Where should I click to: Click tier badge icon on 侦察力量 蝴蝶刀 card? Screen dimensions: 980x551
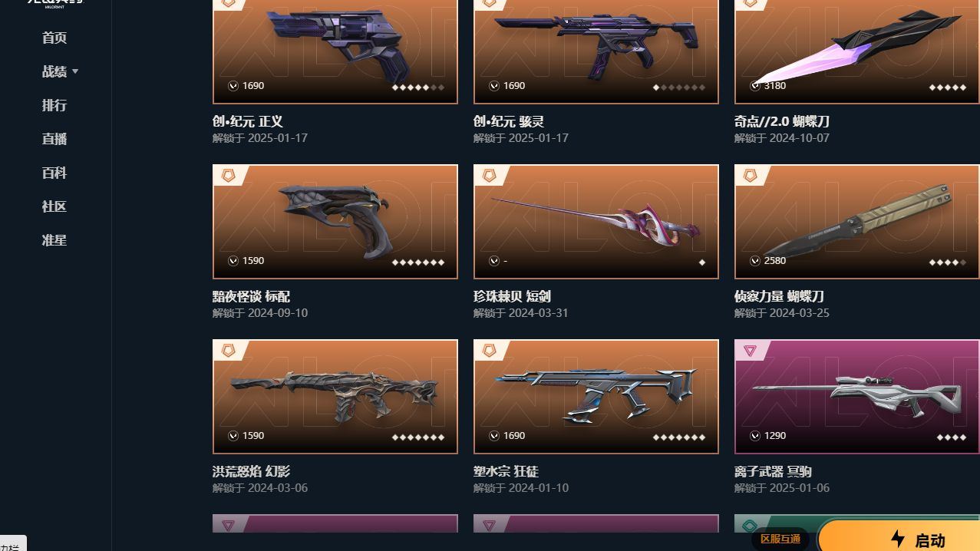point(750,176)
